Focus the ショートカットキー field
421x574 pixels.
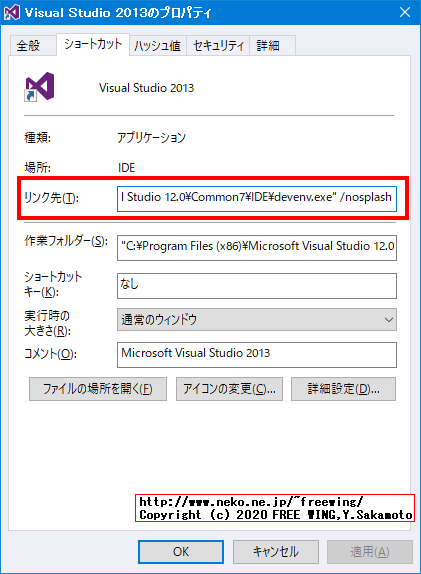pyautogui.click(x=257, y=286)
